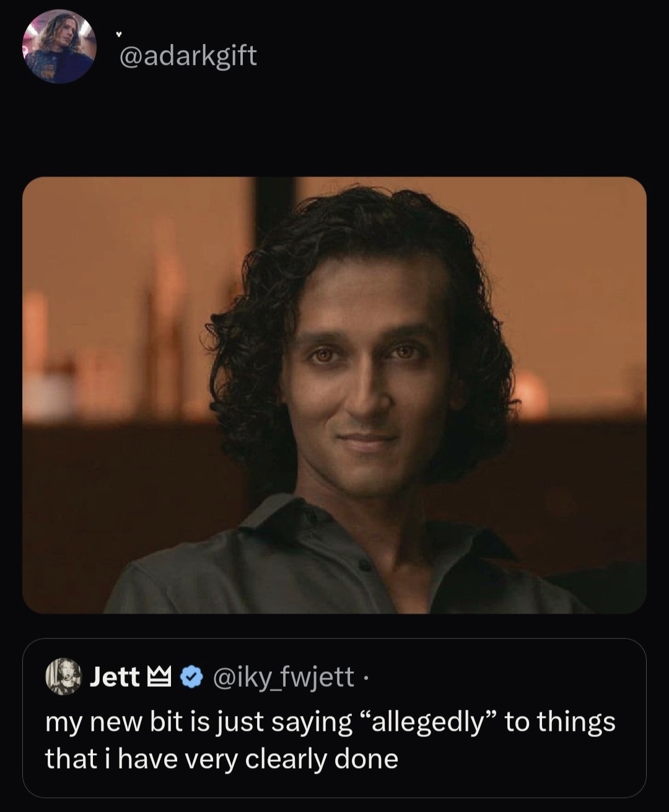The height and width of the screenshot is (812, 669).
Task: Open the poster's round profile avatar
Action: (x=59, y=46)
